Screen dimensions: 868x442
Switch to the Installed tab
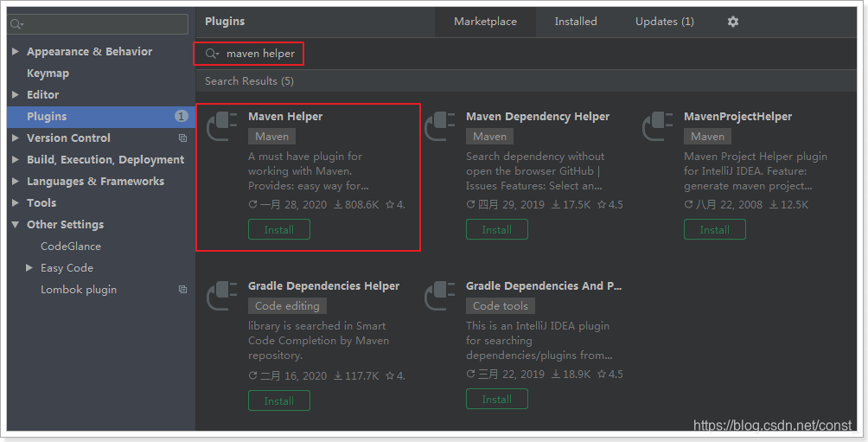pos(576,22)
